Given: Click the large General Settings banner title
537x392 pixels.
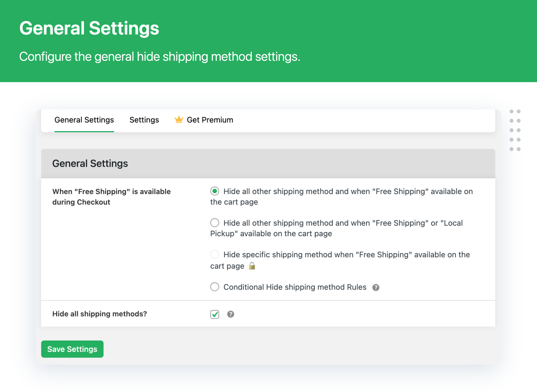Looking at the screenshot, I should coord(89,28).
